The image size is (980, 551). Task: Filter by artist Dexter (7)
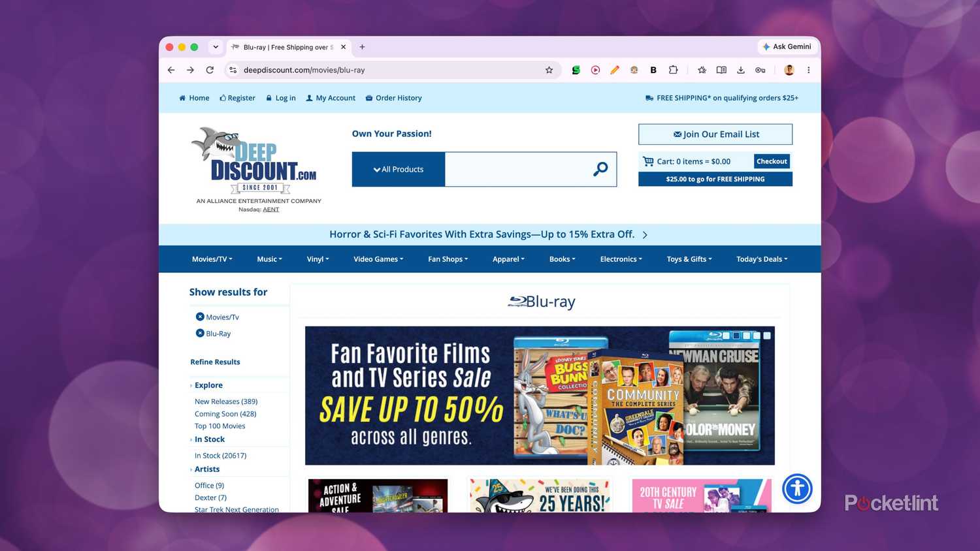[x=210, y=497]
